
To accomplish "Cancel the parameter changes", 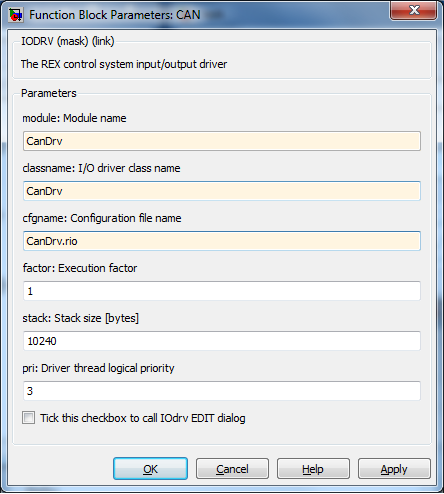I will 232,469.
